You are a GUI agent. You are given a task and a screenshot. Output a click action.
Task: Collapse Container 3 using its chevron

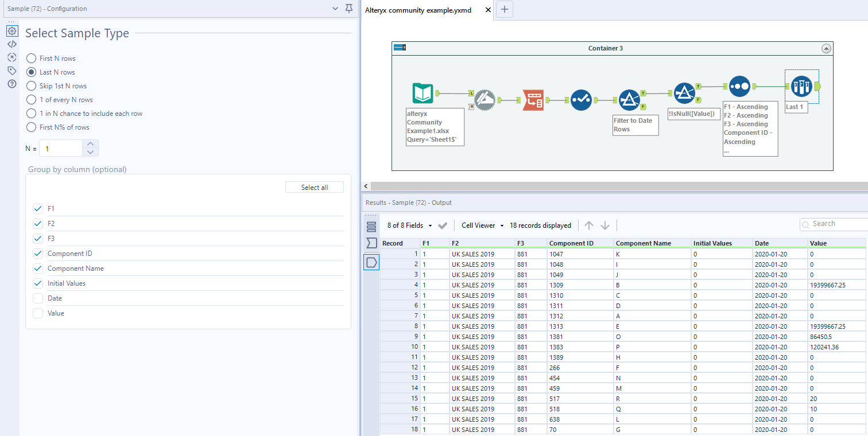coord(827,48)
